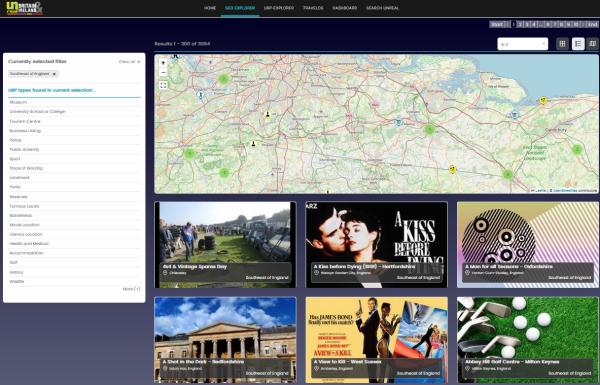Filter by Movie Location
Viewport: 600px width, 385px height.
pyautogui.click(x=74, y=225)
